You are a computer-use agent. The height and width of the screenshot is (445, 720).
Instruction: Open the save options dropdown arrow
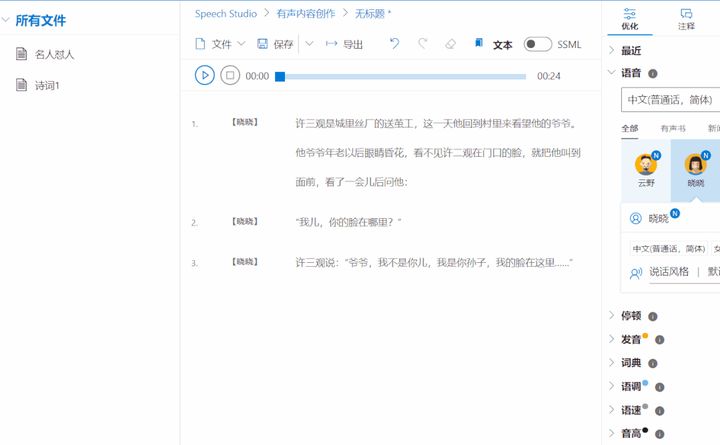click(x=309, y=44)
